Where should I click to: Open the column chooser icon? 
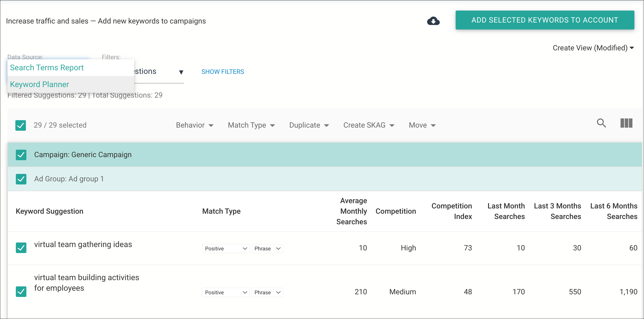626,123
